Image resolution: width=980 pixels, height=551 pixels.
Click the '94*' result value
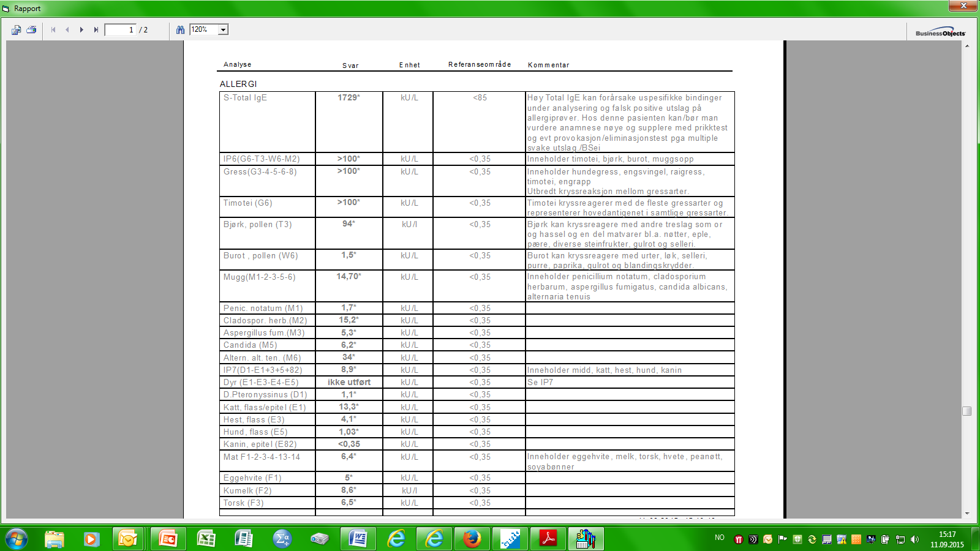[349, 224]
